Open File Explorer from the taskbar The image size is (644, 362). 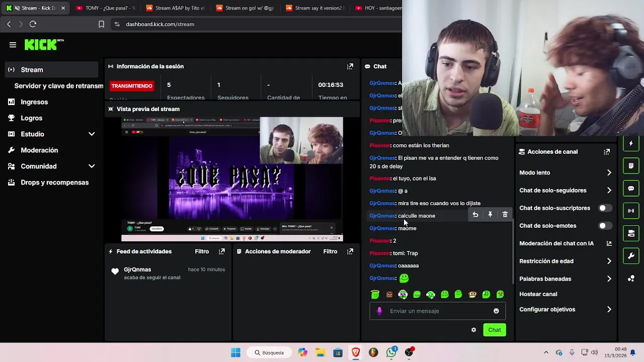[320, 352]
